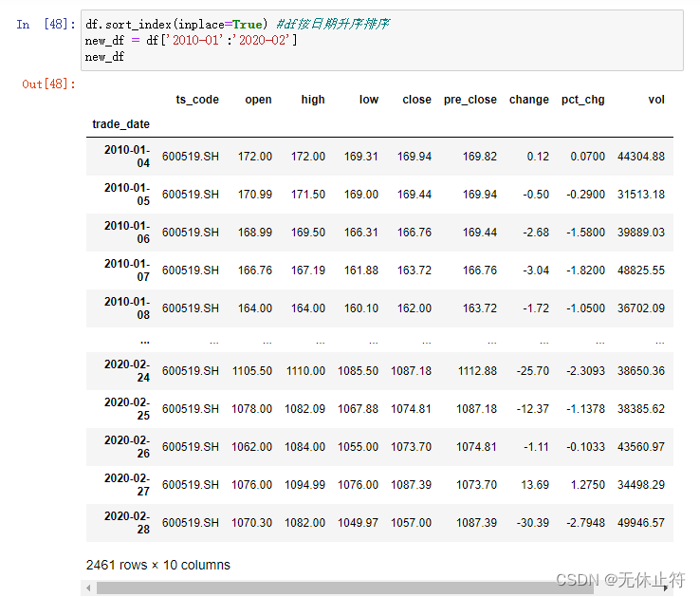Click the 2010-01-07 row index
The width and height of the screenshot is (700, 597).
pos(127,271)
